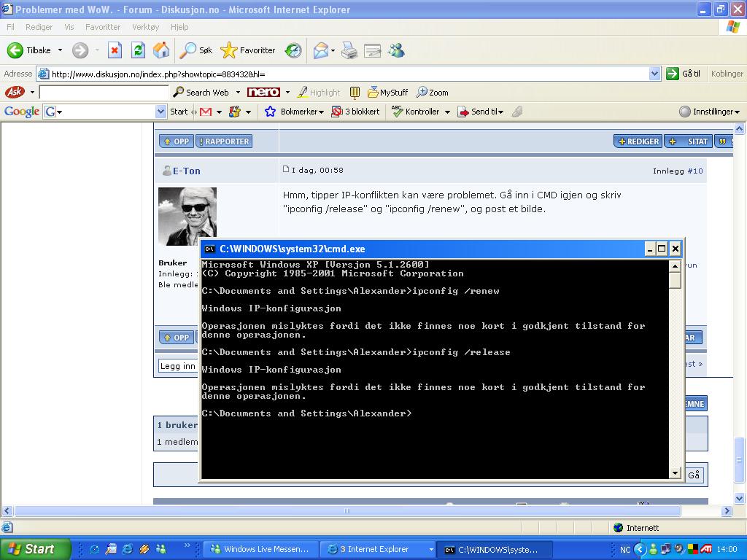Go to the Home page icon
The width and height of the screenshot is (747, 560).
pyautogui.click(x=161, y=50)
